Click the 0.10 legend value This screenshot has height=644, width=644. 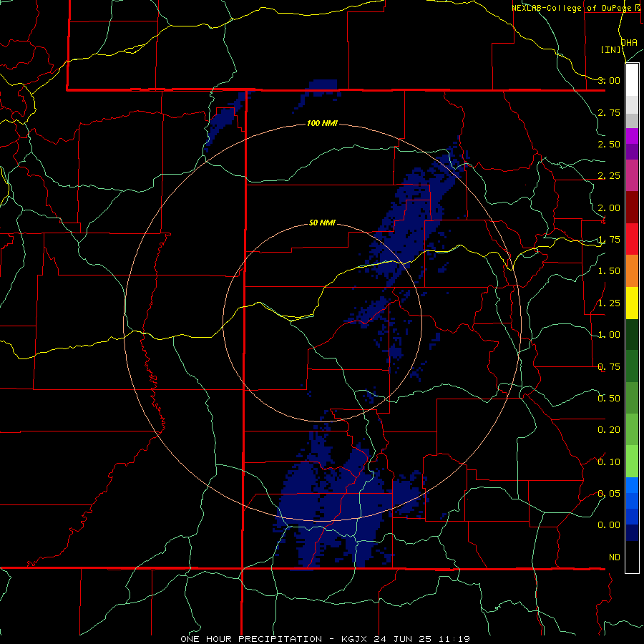[609, 462]
